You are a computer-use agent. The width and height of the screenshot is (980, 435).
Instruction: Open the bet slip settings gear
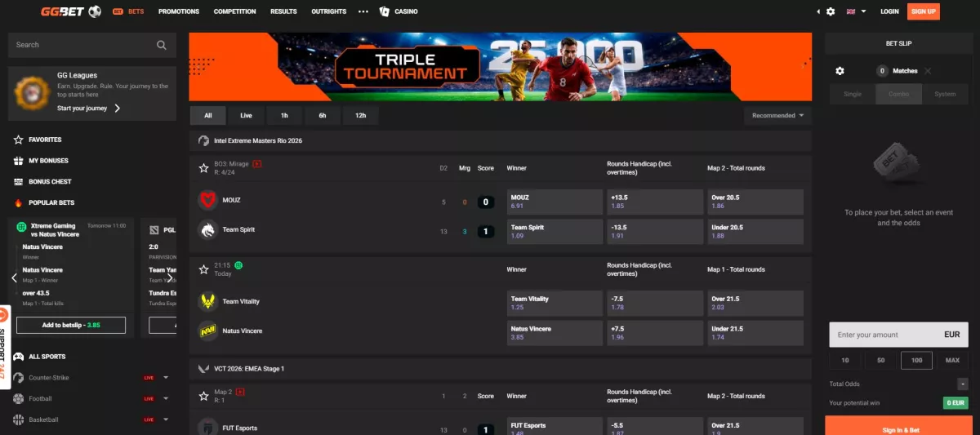840,71
